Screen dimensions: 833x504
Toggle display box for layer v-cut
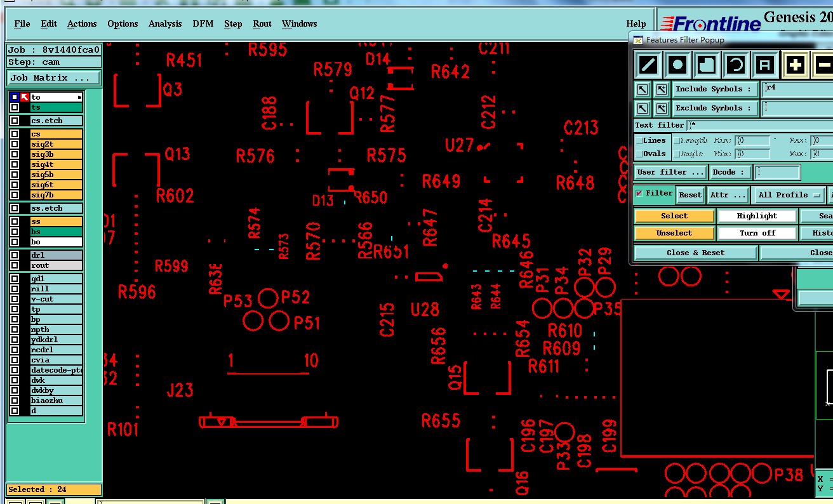[15, 299]
